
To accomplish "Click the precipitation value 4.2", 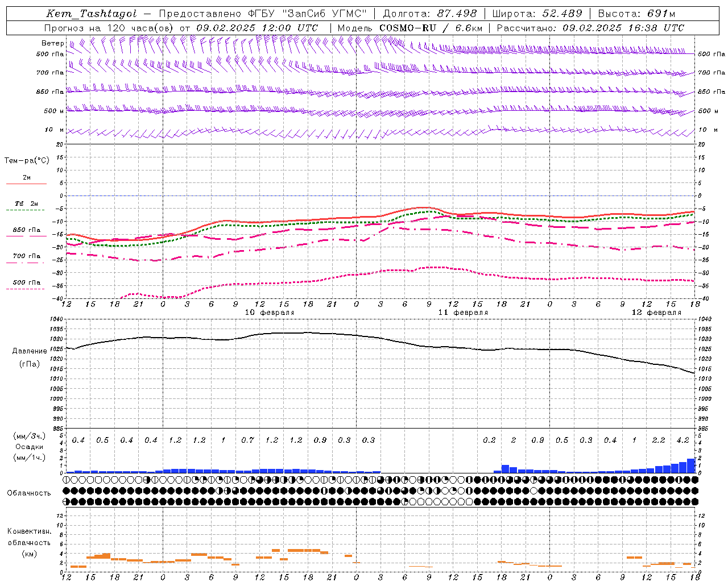I will pos(682,440).
